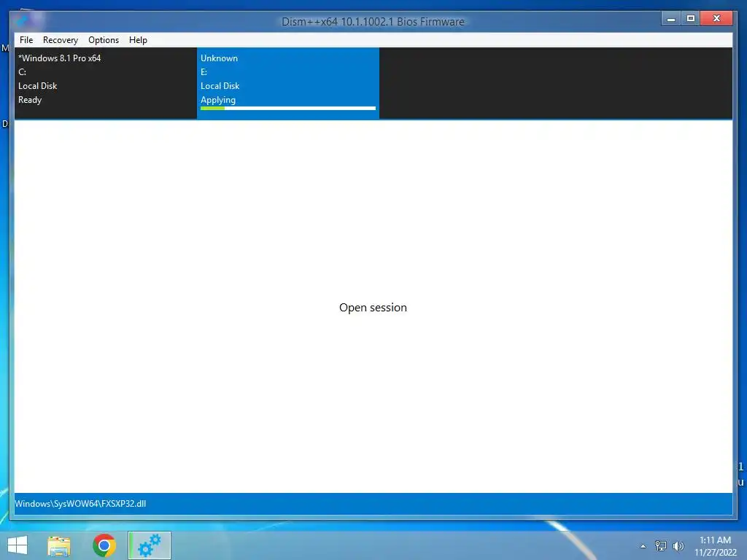Show hidden system tray icons
The height and width of the screenshot is (560, 747).
pyautogui.click(x=643, y=546)
